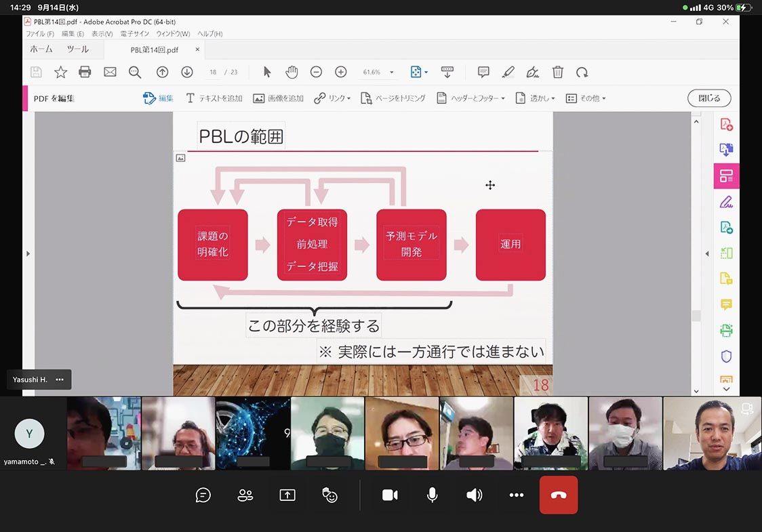Click the page number field showing 18
The height and width of the screenshot is (532, 762).
tap(213, 72)
